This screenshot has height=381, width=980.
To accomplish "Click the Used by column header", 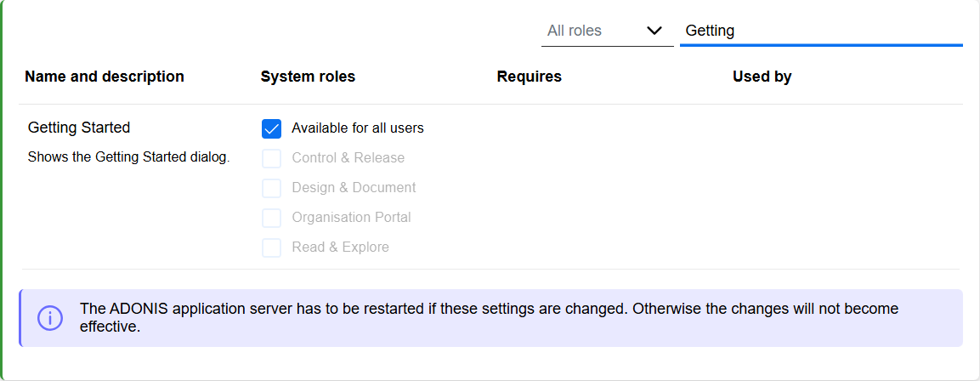I will coord(762,77).
